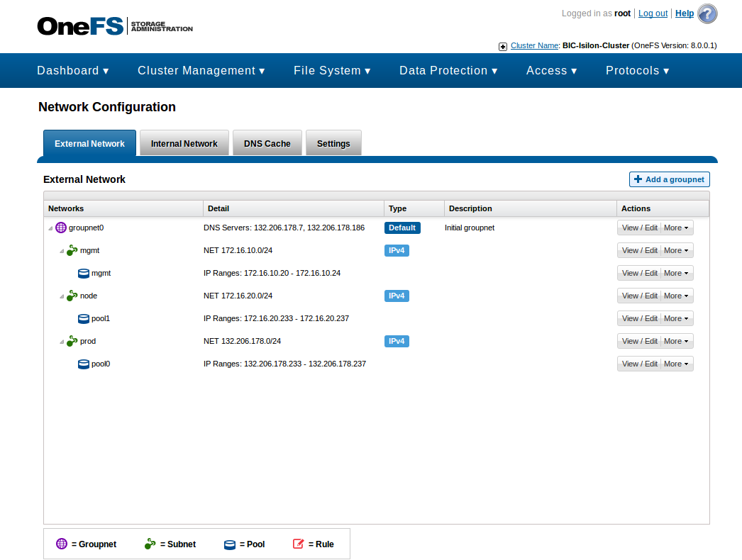Click the mgmt pool icon

[x=83, y=273]
